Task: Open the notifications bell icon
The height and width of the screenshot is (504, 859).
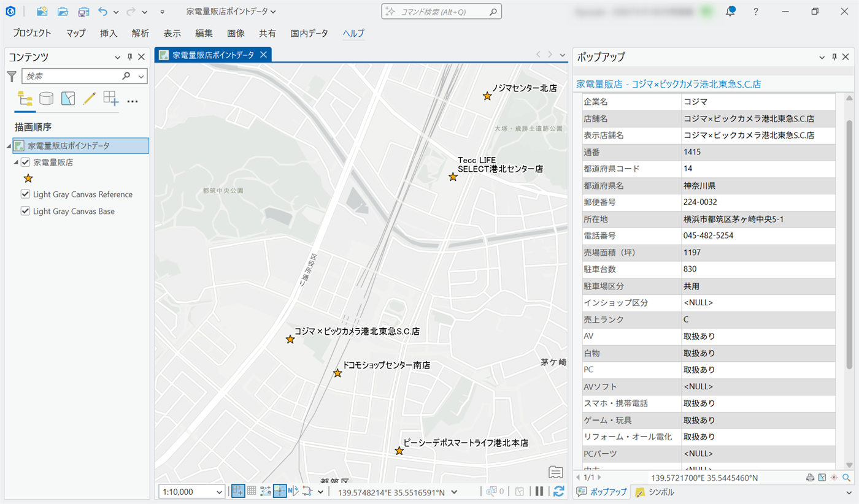Action: 730,12
